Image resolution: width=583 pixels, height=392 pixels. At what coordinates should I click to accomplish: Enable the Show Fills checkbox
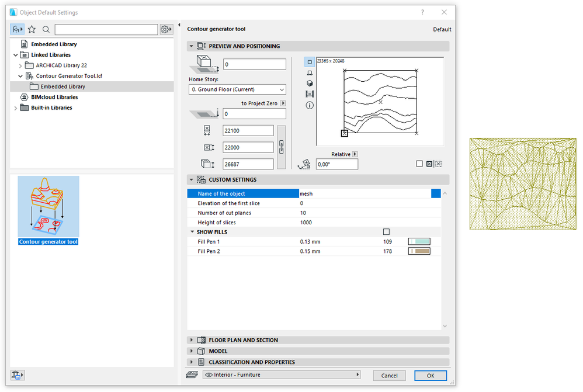coord(386,232)
